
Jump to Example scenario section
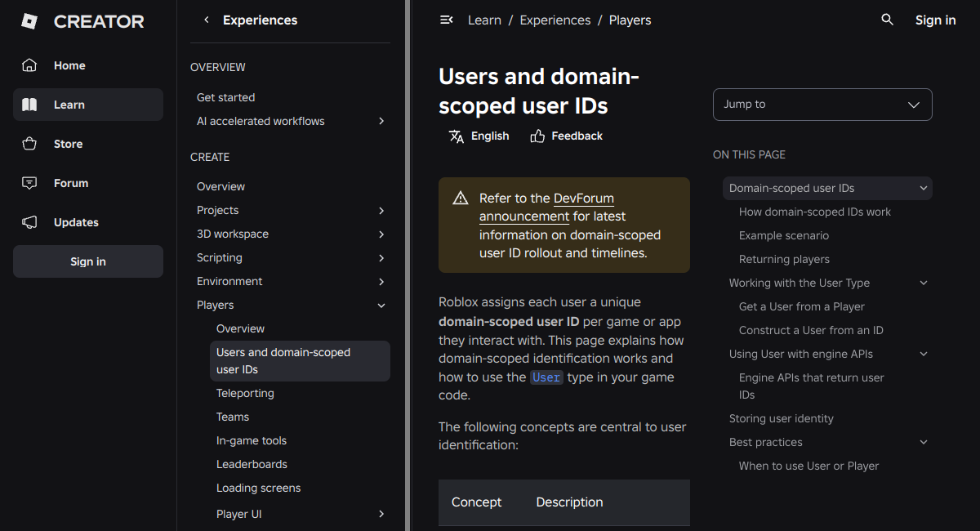pyautogui.click(x=784, y=235)
